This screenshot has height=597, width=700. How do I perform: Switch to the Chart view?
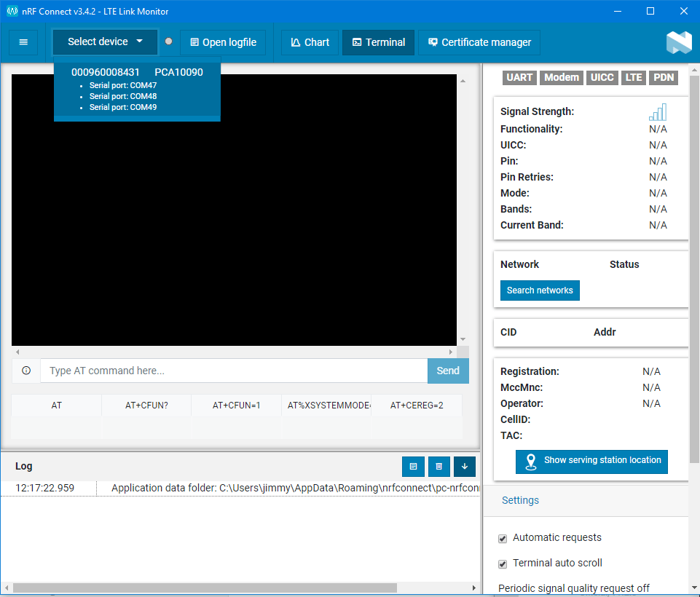(x=310, y=42)
